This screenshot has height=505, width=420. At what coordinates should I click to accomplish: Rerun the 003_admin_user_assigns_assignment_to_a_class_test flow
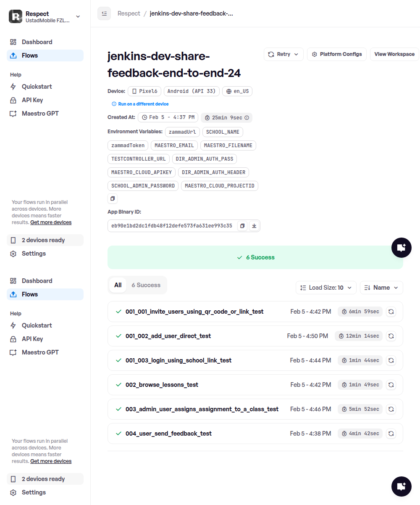pos(391,409)
